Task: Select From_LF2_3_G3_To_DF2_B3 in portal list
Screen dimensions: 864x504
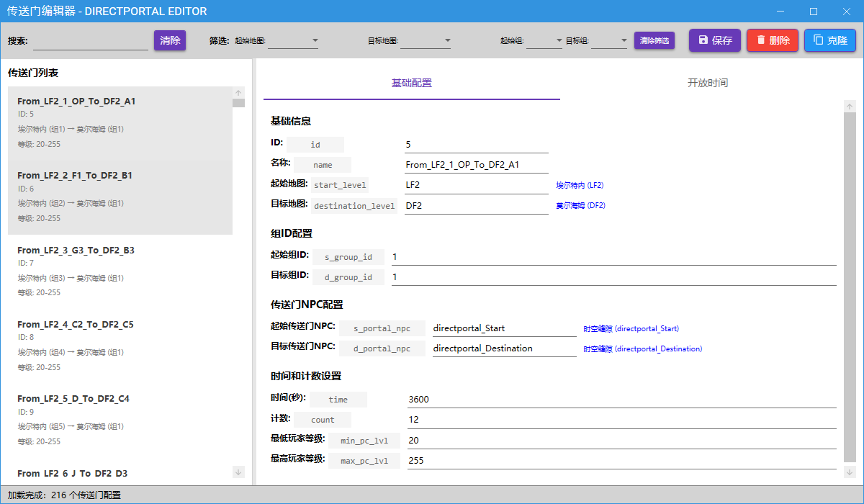Action: click(x=120, y=271)
